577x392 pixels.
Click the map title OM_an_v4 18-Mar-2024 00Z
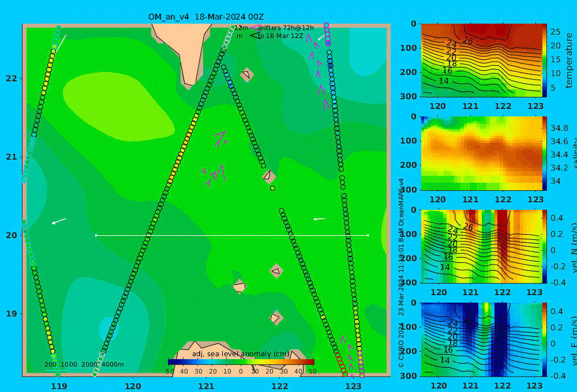[x=206, y=17]
